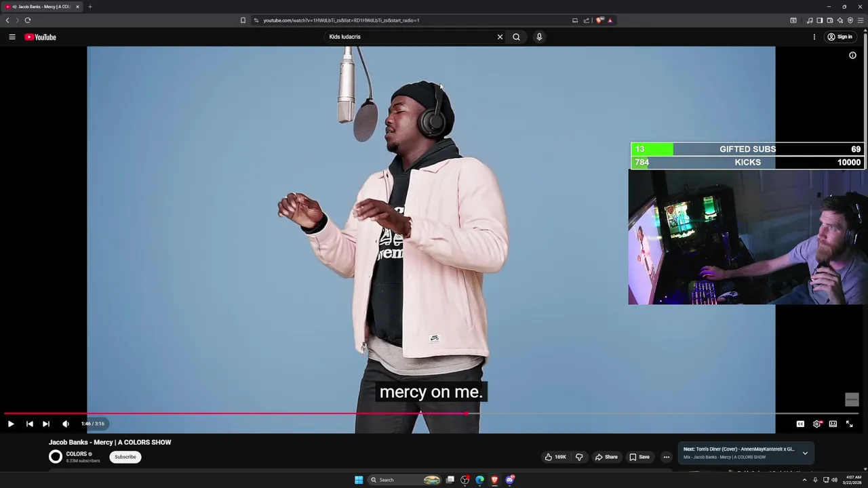Screen dimensions: 868x488
Task: Open Microsoft Edge from the taskbar
Action: pos(479,480)
